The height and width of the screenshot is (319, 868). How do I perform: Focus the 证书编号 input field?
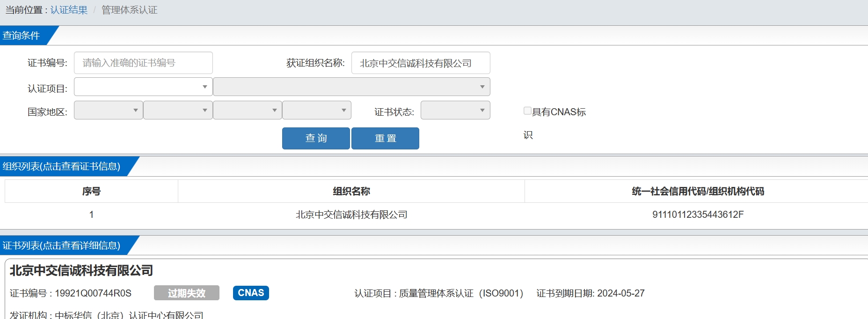143,63
